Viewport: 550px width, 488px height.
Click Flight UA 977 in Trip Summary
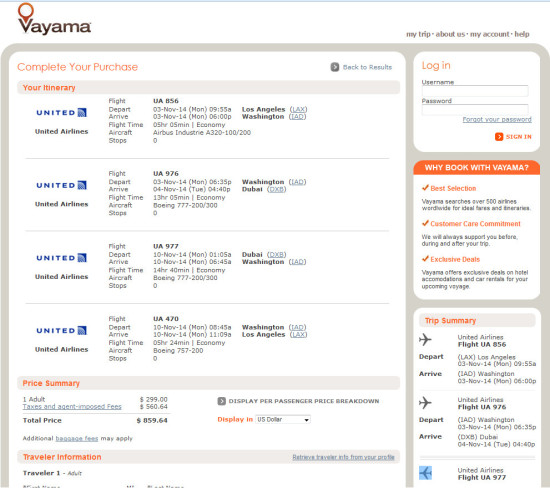pyautogui.click(x=482, y=477)
